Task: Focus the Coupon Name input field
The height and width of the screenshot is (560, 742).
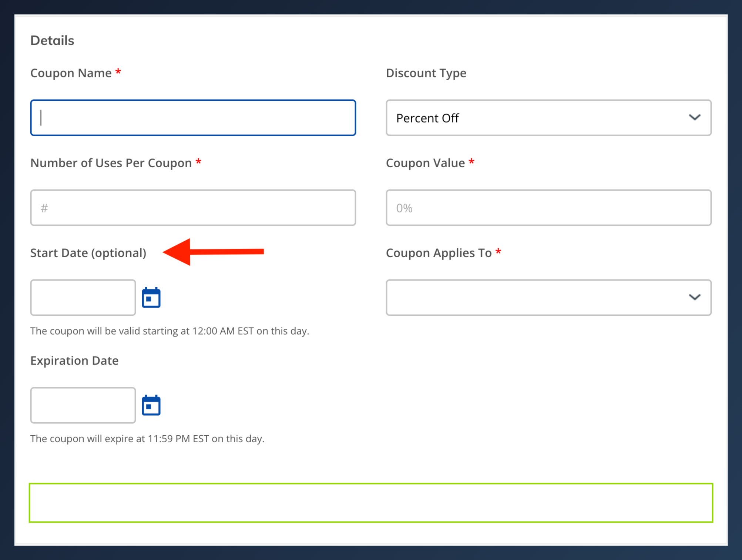Action: coord(193,118)
